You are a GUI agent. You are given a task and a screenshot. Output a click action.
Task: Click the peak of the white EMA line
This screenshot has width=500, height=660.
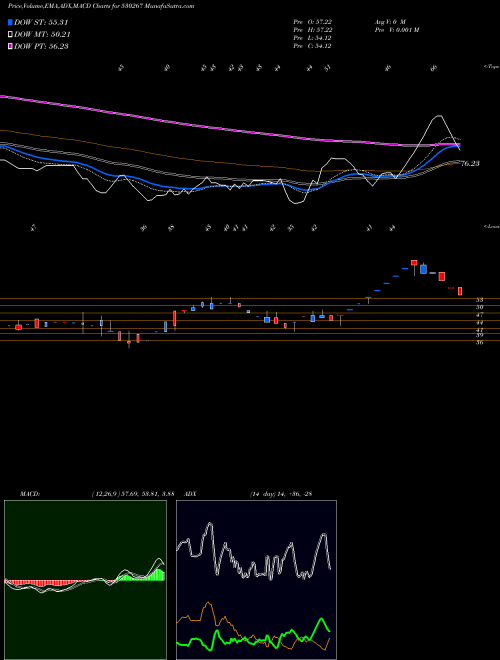tap(439, 116)
